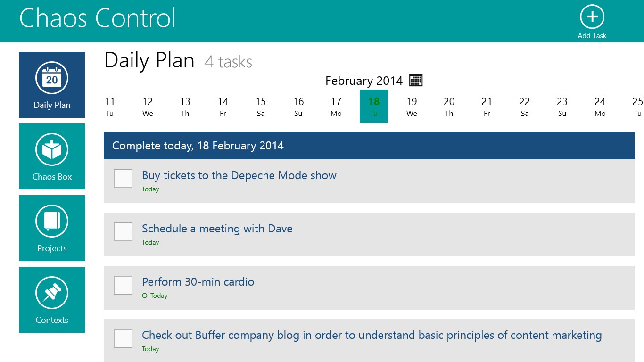
Task: Select date 19 We in date strip
Action: click(412, 107)
